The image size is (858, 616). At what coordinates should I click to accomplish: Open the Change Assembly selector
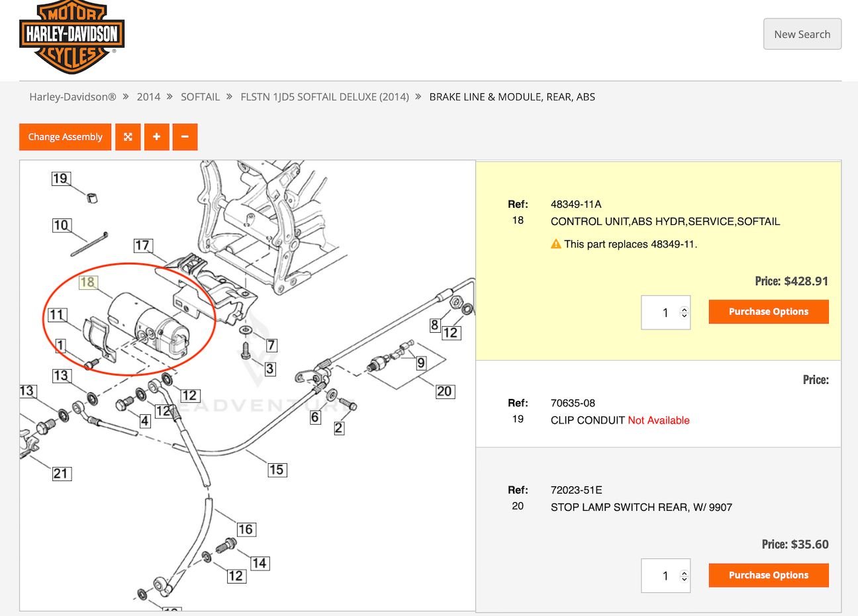tap(65, 137)
